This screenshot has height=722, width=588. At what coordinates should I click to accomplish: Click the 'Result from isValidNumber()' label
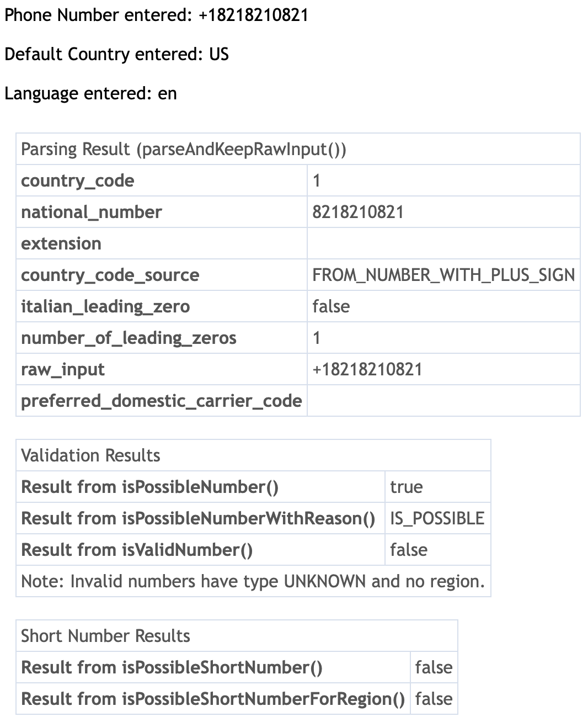pyautogui.click(x=137, y=550)
